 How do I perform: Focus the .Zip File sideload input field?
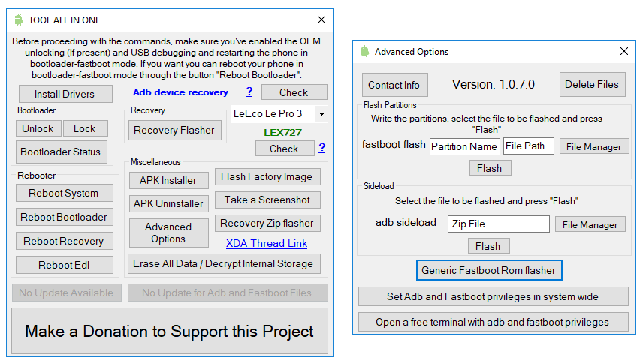(x=498, y=224)
